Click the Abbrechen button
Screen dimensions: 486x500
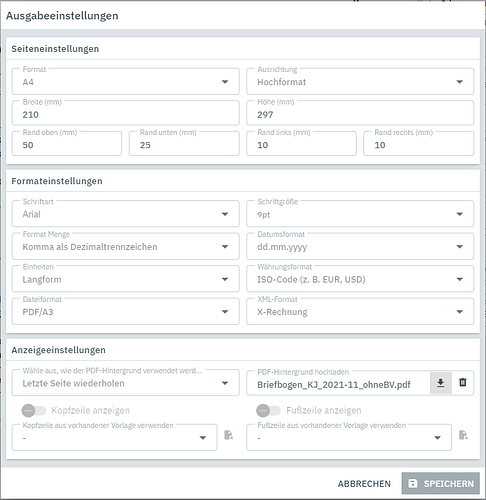364,484
